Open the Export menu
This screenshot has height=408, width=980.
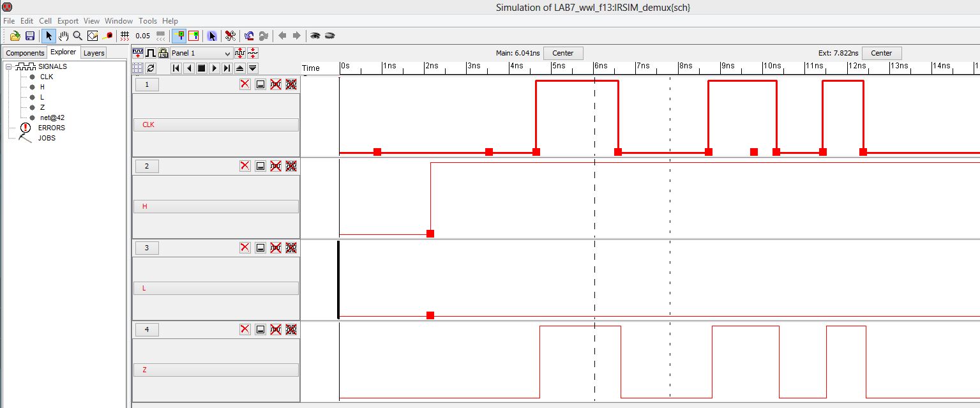(x=68, y=21)
